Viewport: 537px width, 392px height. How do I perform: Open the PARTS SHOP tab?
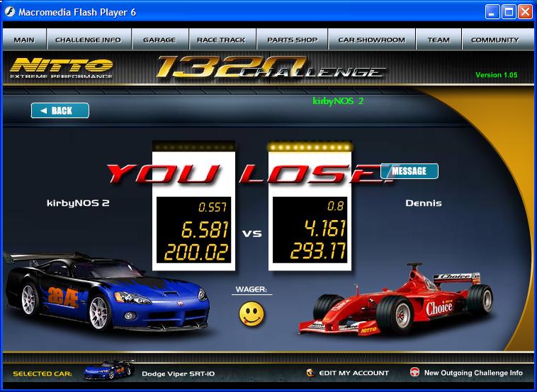pyautogui.click(x=292, y=40)
